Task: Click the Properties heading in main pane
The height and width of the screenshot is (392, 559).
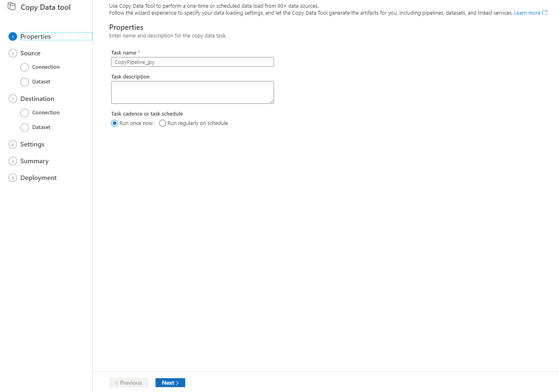Action: click(x=126, y=27)
